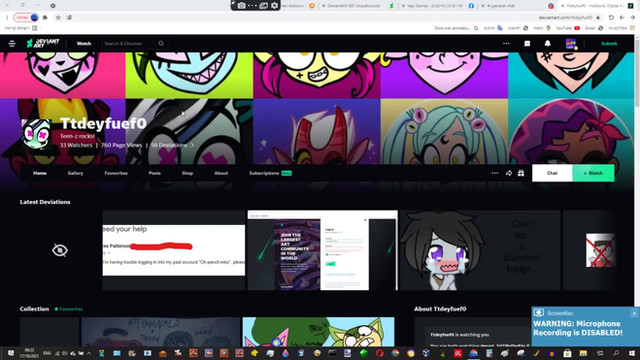Click the share profile arrow icon
The image size is (640, 360).
click(x=509, y=173)
